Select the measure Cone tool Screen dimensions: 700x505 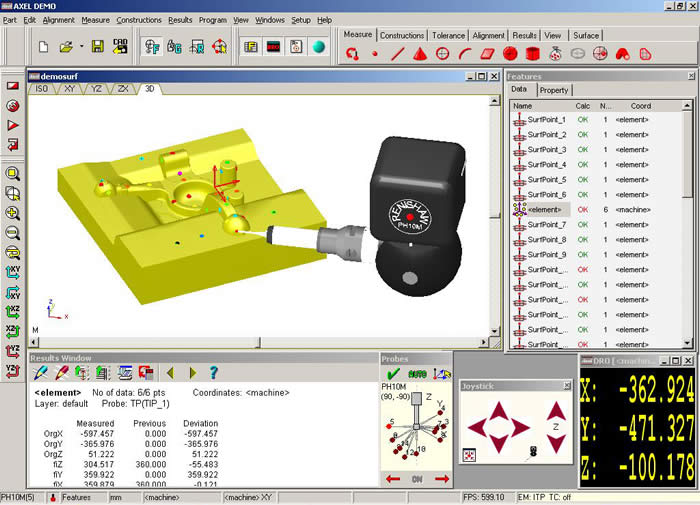point(419,54)
